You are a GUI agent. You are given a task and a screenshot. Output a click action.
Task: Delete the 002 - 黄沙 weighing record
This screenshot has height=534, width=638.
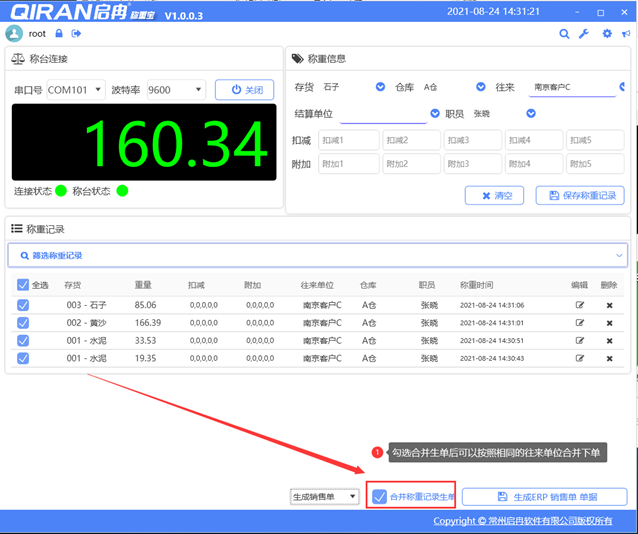click(609, 323)
